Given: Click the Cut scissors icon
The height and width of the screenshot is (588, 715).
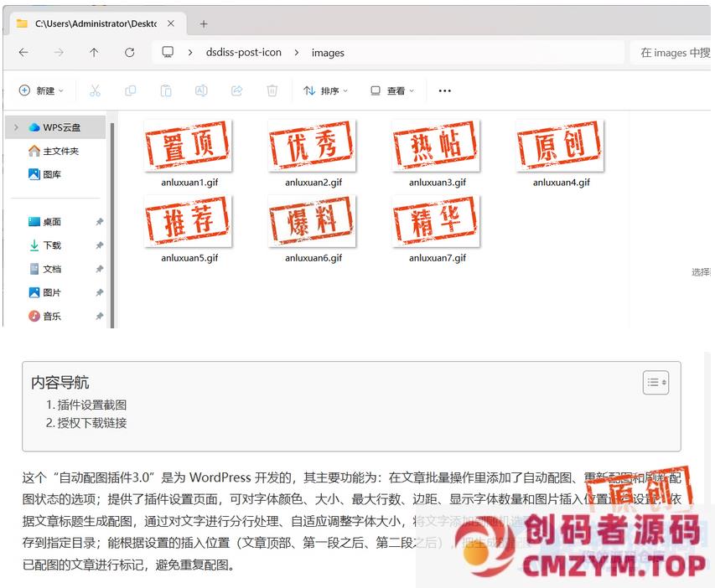Looking at the screenshot, I should click(x=95, y=90).
